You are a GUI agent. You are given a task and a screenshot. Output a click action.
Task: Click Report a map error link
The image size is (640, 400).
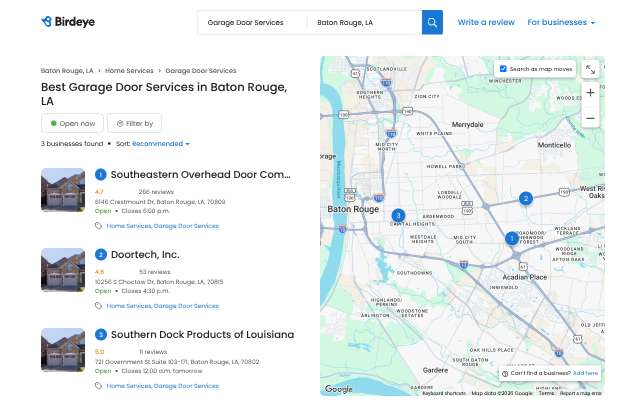pos(581,393)
